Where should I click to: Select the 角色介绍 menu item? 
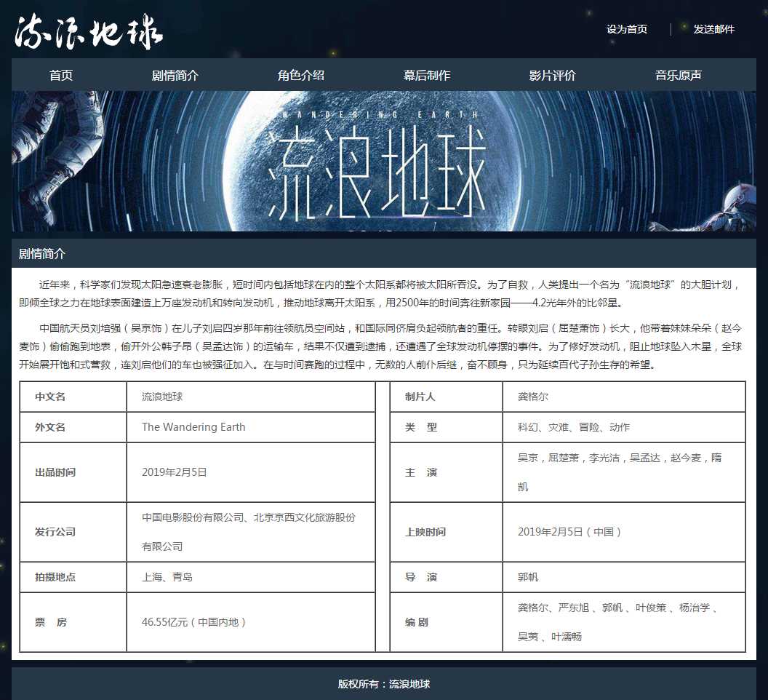click(x=300, y=75)
